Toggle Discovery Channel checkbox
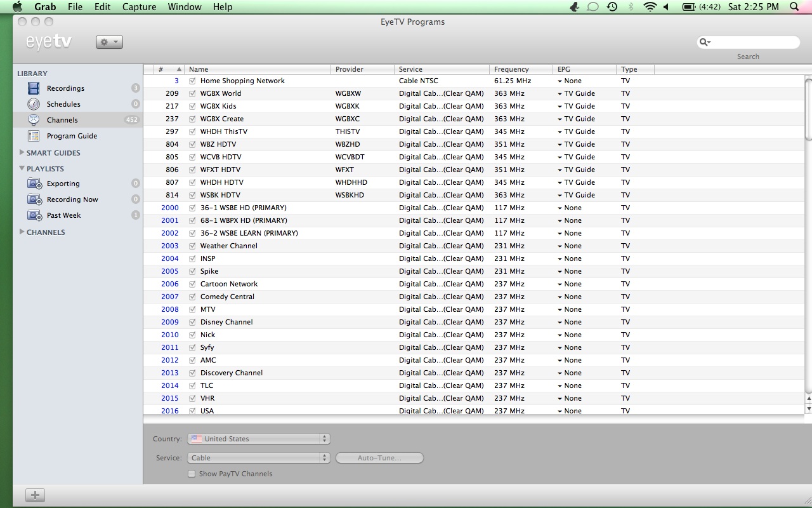The image size is (812, 508). tap(192, 373)
